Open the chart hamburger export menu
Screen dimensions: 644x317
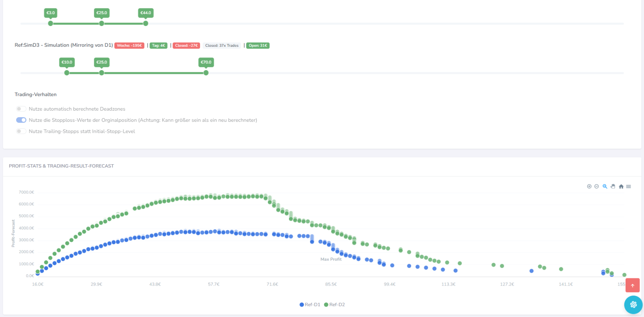(629, 186)
